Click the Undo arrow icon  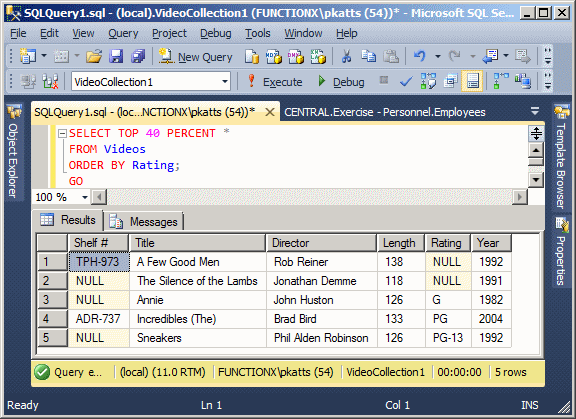(420, 56)
